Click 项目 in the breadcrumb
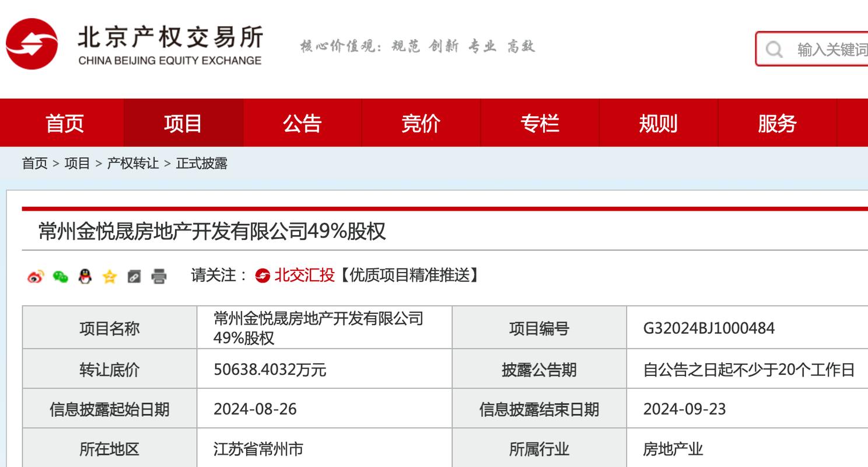This screenshot has height=467, width=868. (77, 163)
